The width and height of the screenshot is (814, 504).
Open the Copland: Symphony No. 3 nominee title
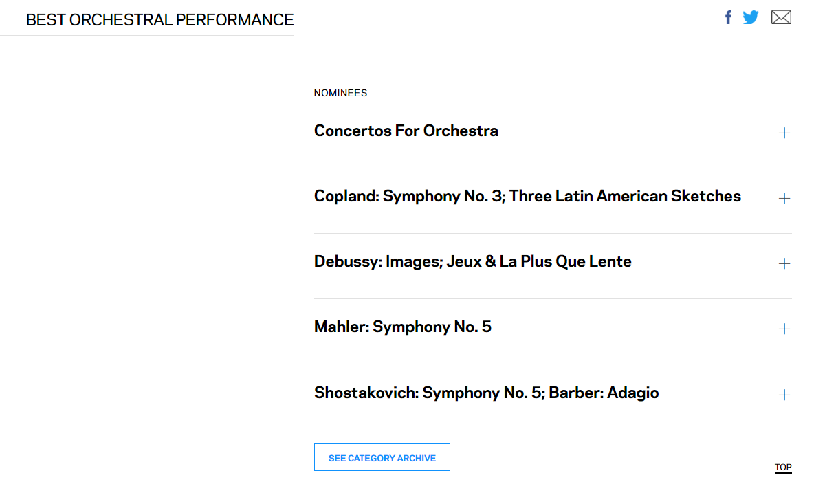click(x=412, y=196)
